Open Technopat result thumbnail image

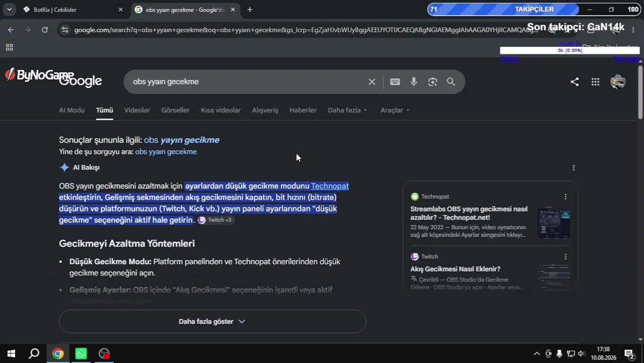(554, 222)
